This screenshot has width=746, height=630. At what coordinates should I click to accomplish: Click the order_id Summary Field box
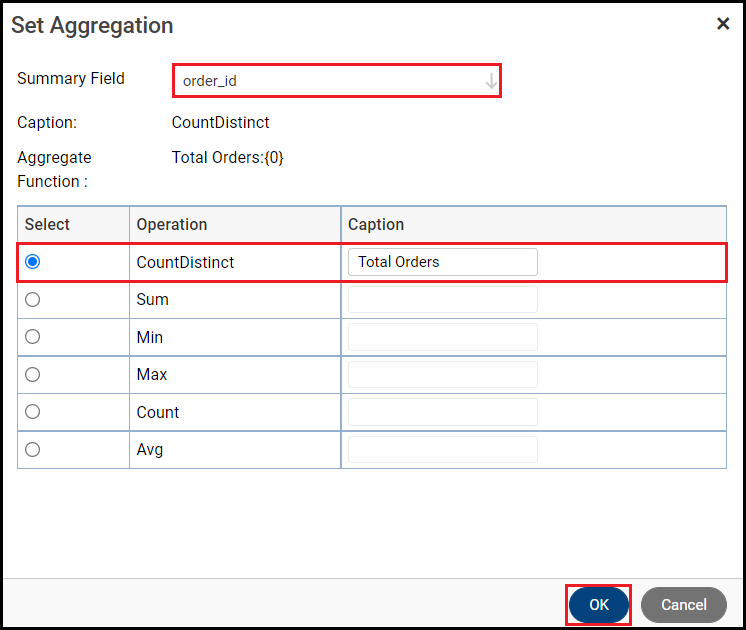tap(330, 81)
